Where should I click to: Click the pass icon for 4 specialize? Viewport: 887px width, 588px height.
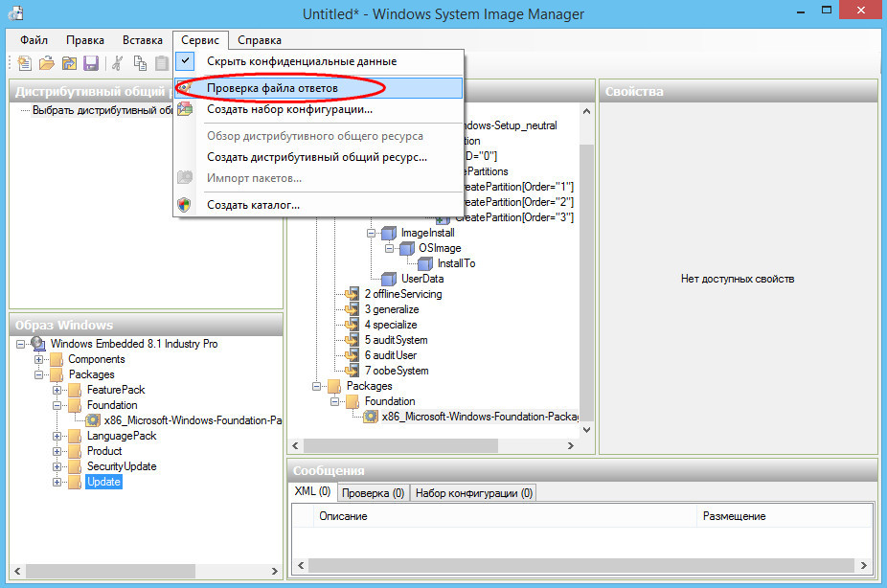(x=352, y=325)
